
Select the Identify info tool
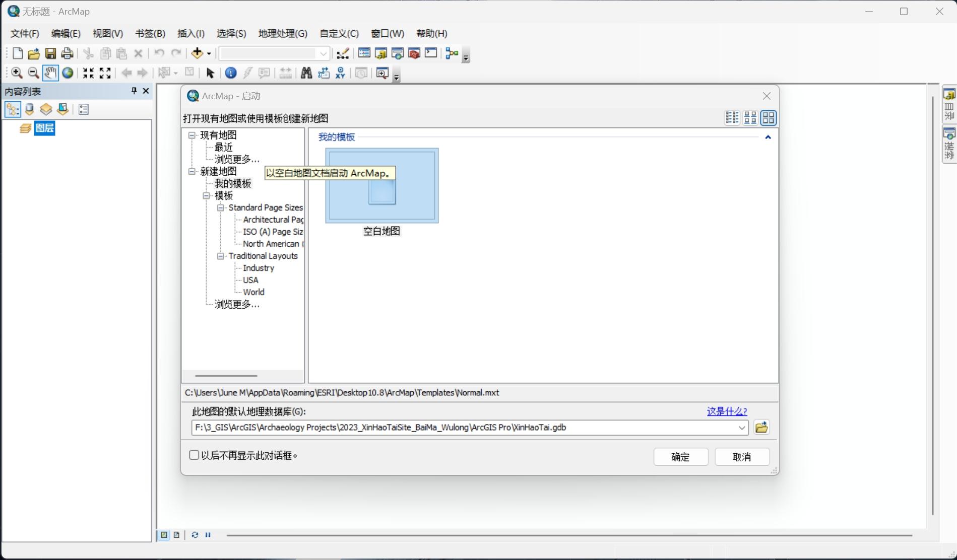(x=231, y=73)
